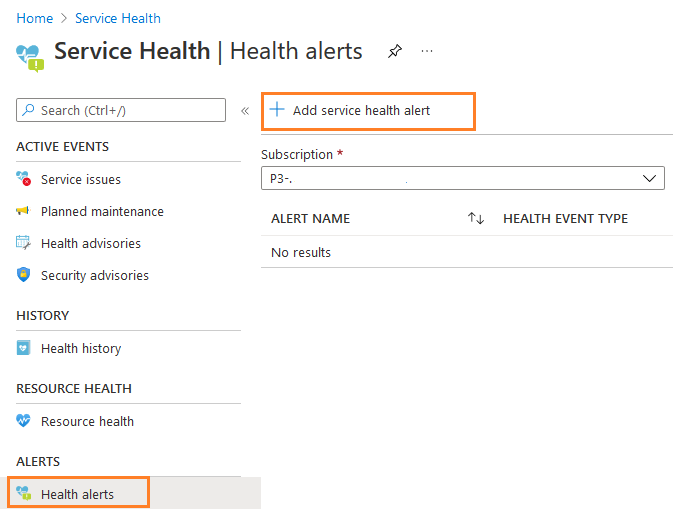
Task: Click the Security advisories shield icon
Action: click(x=24, y=275)
